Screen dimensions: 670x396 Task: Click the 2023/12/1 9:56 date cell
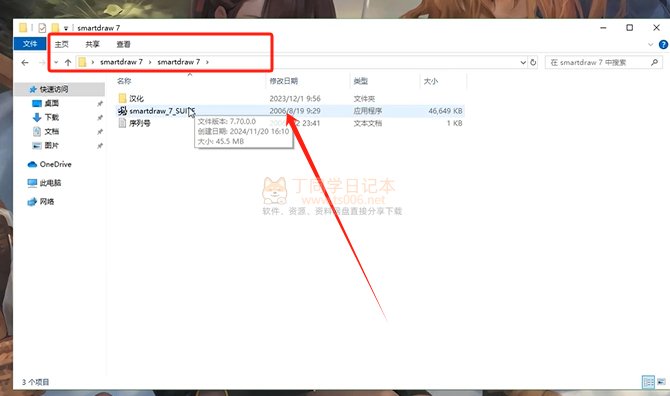tap(295, 99)
